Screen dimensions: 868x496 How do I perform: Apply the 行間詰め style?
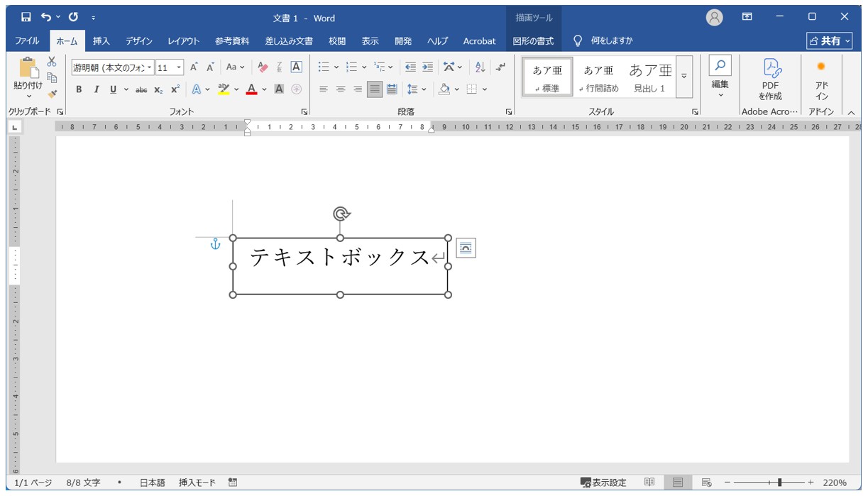click(x=598, y=77)
